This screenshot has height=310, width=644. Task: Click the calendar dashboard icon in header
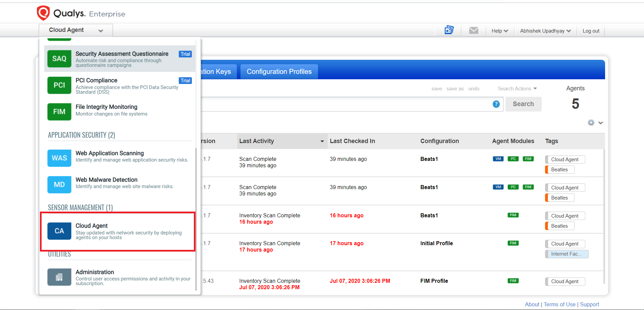point(449,30)
